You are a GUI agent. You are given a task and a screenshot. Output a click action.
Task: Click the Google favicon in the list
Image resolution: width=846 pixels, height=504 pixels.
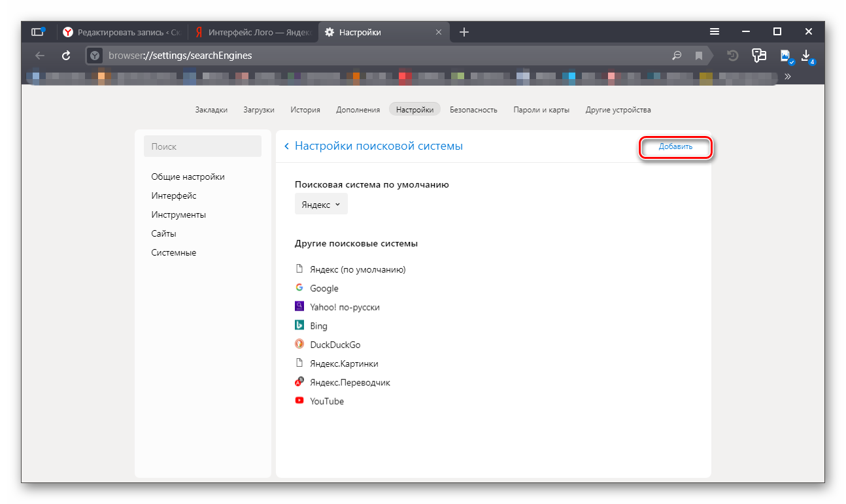click(299, 288)
